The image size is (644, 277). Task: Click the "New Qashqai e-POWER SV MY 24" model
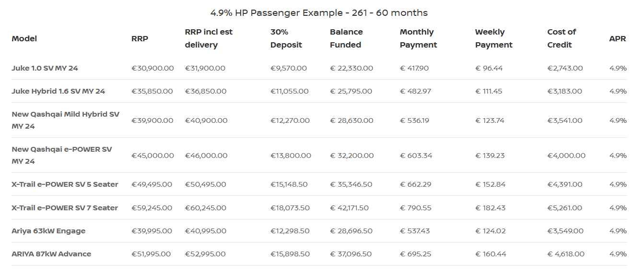61,156
